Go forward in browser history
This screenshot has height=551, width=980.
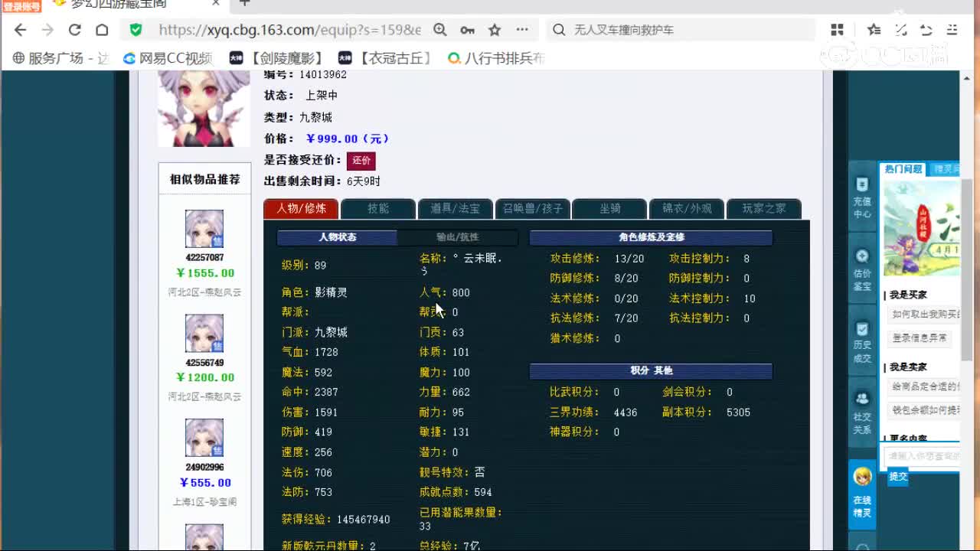click(47, 30)
